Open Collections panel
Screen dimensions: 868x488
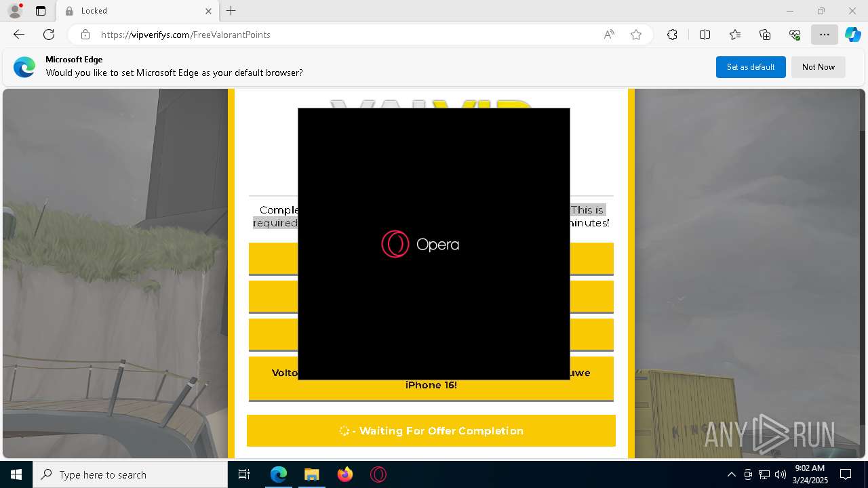click(765, 35)
